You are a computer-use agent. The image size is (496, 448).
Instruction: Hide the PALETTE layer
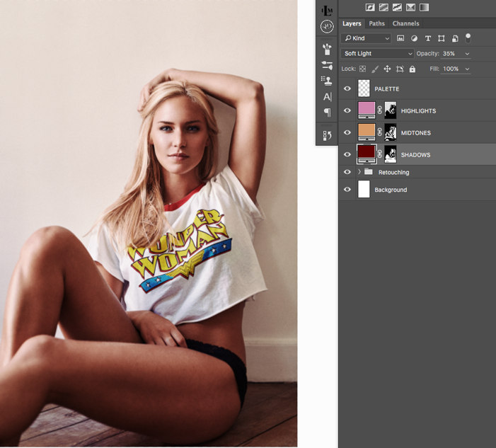click(x=347, y=88)
